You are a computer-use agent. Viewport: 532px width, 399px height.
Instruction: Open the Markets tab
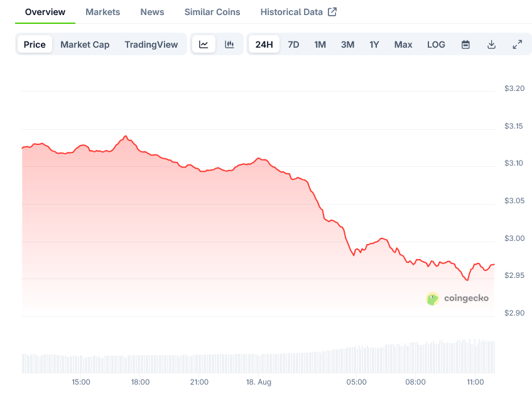click(103, 12)
